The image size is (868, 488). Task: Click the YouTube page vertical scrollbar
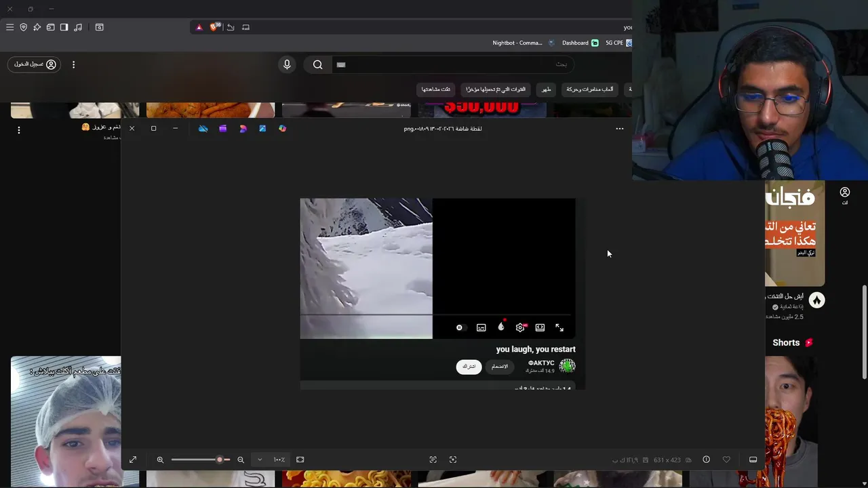[864, 332]
